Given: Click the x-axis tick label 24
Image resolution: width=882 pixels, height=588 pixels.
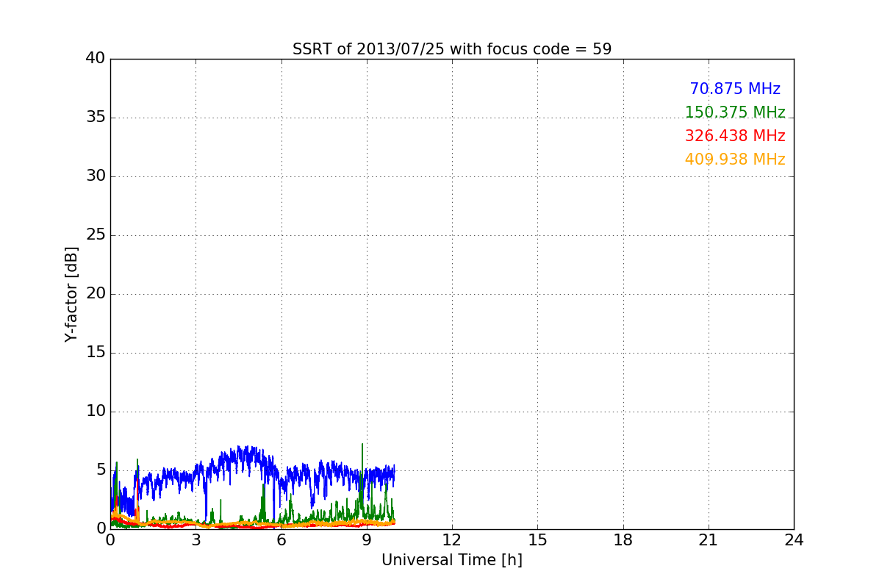Looking at the screenshot, I should point(794,539).
